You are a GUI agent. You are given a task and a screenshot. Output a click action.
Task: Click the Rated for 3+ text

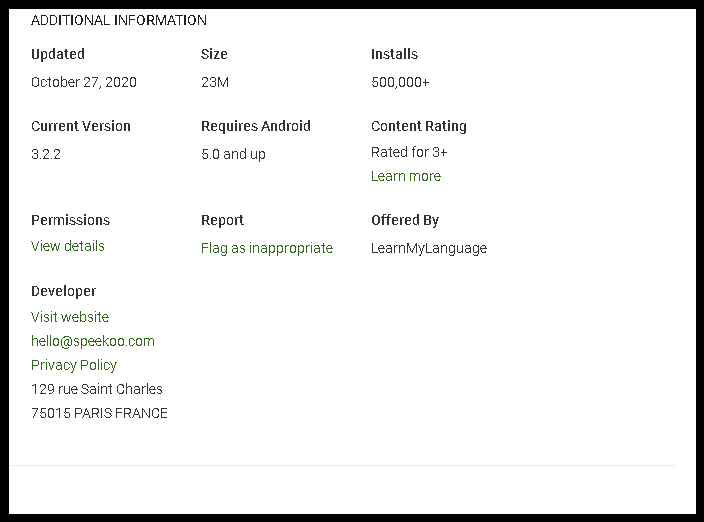click(x=409, y=152)
